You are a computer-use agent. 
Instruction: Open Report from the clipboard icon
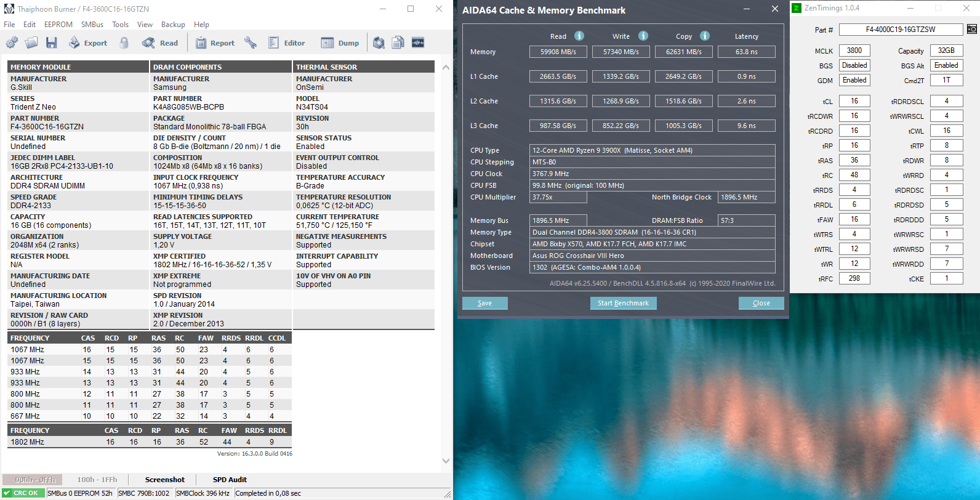click(x=215, y=42)
